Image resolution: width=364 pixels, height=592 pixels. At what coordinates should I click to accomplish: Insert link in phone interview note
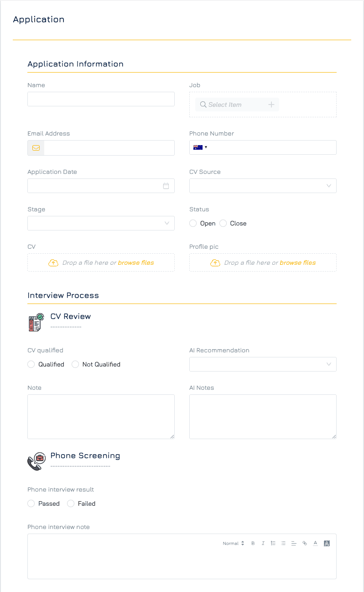pos(305,543)
